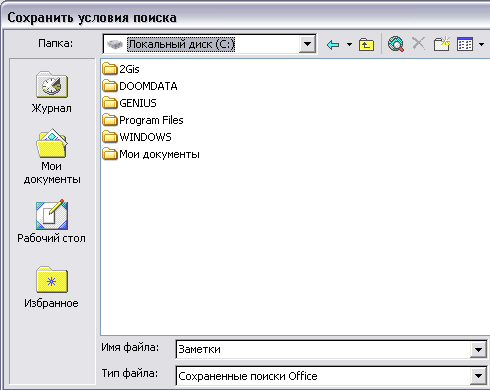Screen dimensions: 490x390
Task: Select the WINDOWS folder
Action: (x=137, y=137)
